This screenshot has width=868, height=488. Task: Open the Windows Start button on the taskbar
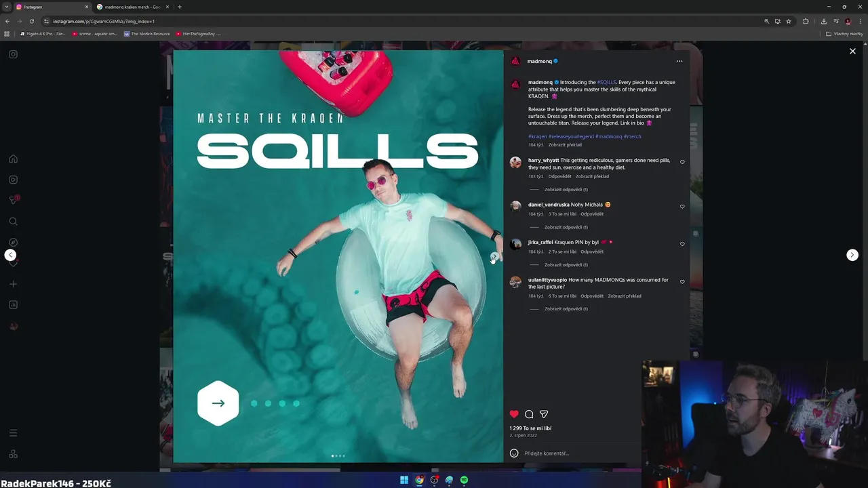pyautogui.click(x=404, y=480)
